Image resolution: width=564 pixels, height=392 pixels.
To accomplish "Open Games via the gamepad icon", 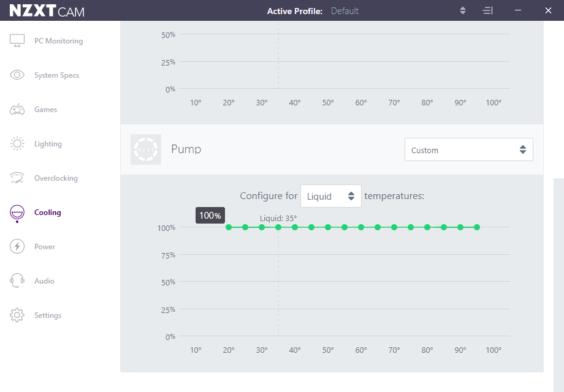I will click(x=17, y=110).
